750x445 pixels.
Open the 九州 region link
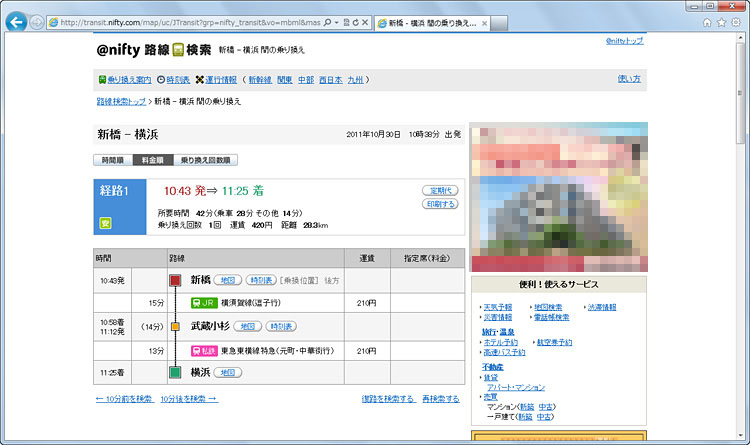pyautogui.click(x=355, y=80)
